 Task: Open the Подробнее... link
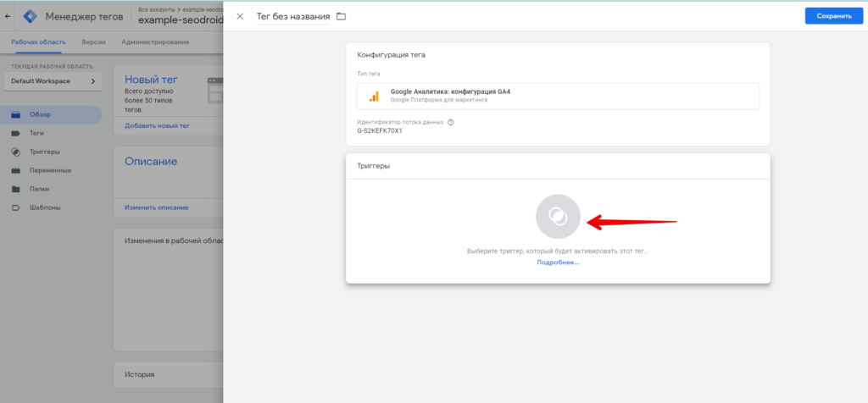point(558,262)
